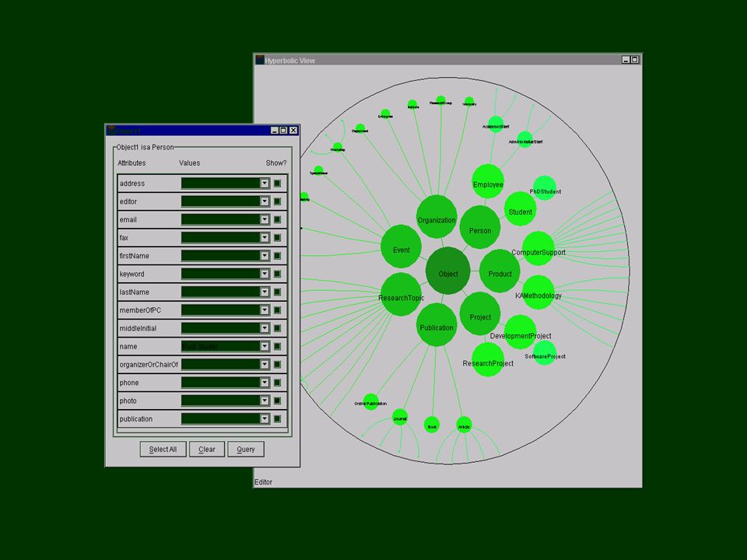Screen dimensions: 747x560
Task: Select the Person node
Action: tap(480, 227)
